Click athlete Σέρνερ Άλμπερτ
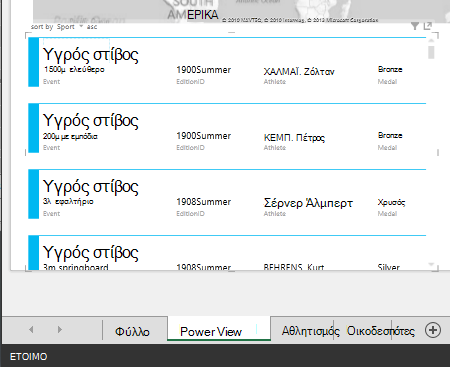This screenshot has height=367, width=450. (x=308, y=203)
